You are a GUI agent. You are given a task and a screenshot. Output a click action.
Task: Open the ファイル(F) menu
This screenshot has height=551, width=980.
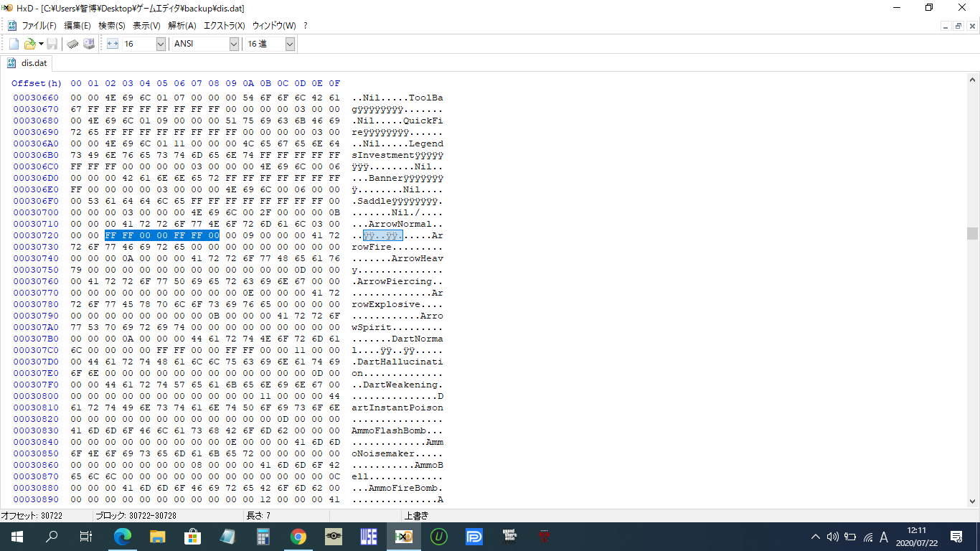pyautogui.click(x=39, y=26)
